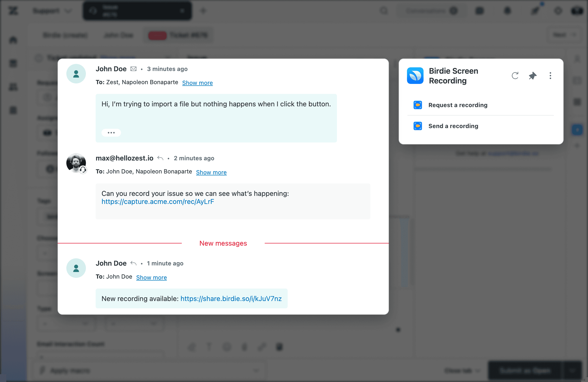Switch to the Ticket #676 tab
Viewport: 588px width, 382px height.
click(x=178, y=35)
